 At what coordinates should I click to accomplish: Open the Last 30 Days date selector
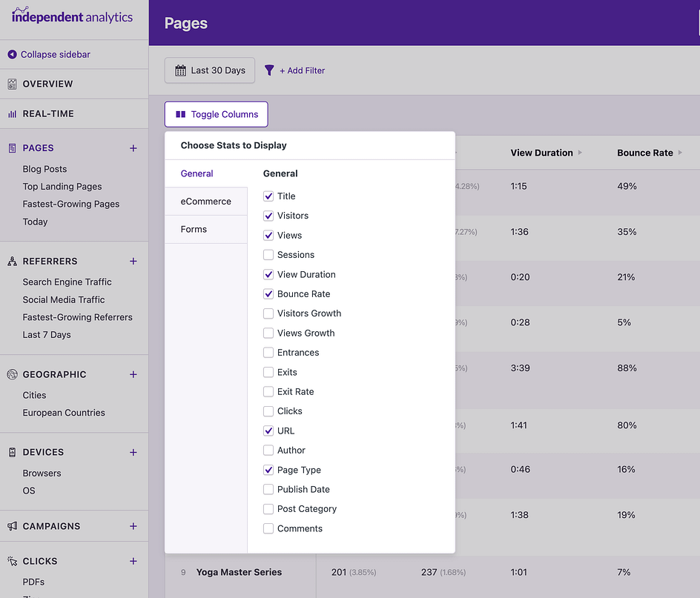pyautogui.click(x=209, y=70)
